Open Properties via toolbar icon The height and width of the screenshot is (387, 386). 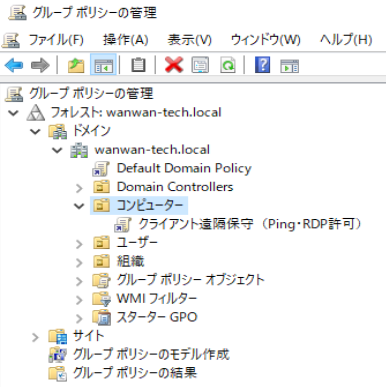[x=200, y=65]
